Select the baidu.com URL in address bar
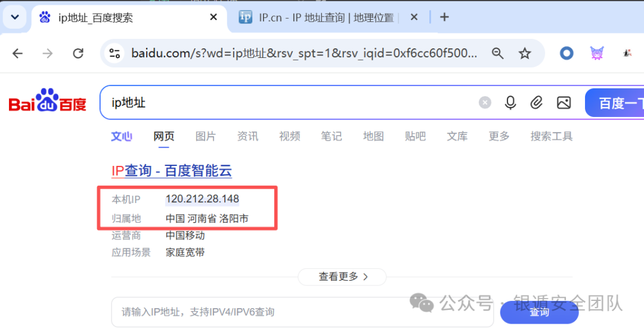 point(304,53)
